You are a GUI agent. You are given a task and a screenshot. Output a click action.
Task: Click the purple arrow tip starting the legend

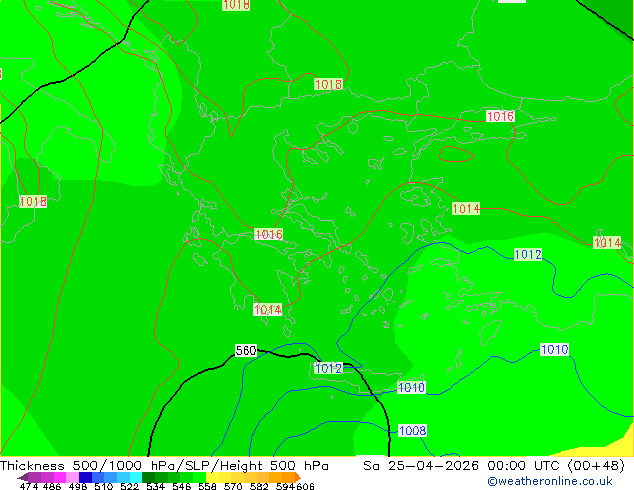(23, 477)
